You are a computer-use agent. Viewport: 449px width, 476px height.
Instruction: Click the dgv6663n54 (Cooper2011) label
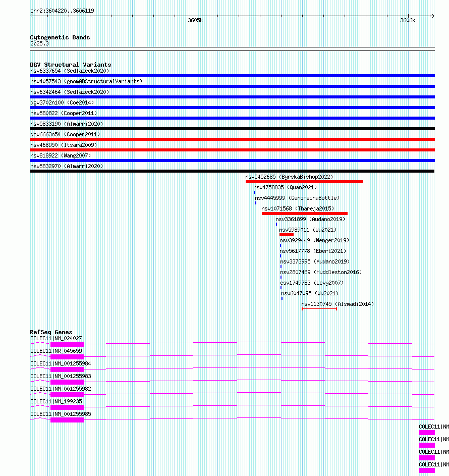(x=65, y=134)
